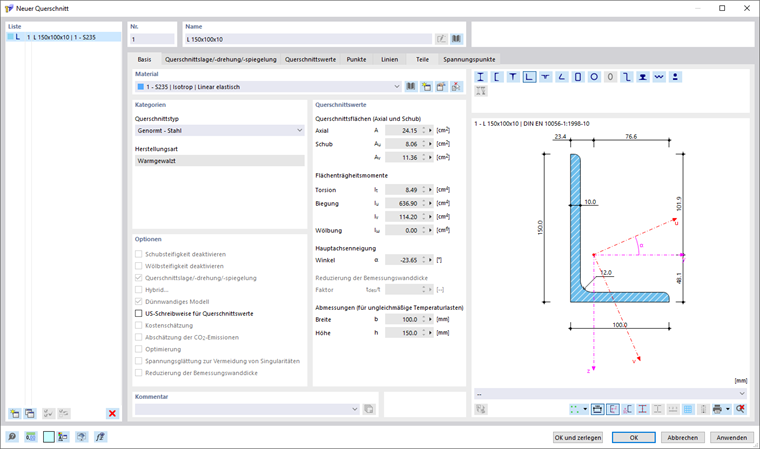
Task: Open dropdown below section preview
Action: coord(610,394)
